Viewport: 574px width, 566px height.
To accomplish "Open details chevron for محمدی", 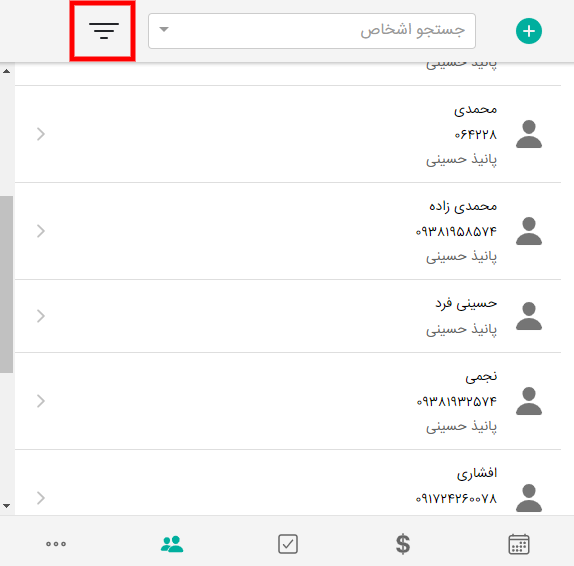I will coord(41,134).
